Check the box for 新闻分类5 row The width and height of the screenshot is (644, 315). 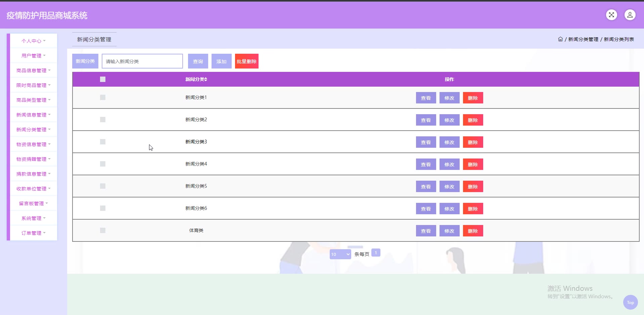pos(103,186)
